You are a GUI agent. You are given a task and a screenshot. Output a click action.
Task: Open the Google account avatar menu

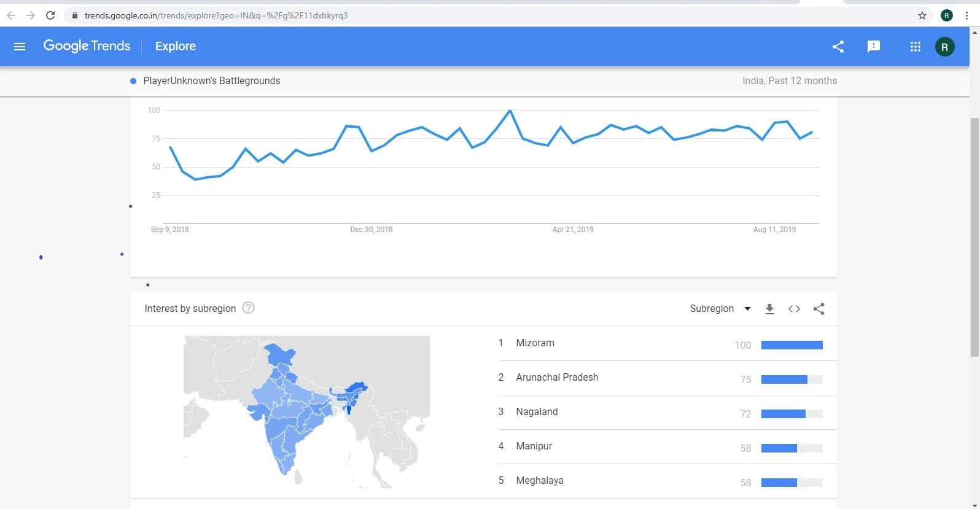944,47
